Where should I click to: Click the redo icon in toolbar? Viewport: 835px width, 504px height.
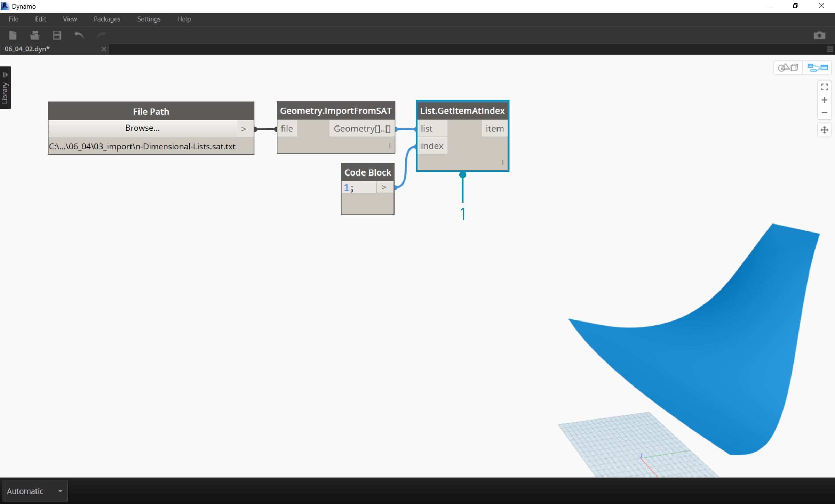pos(101,34)
